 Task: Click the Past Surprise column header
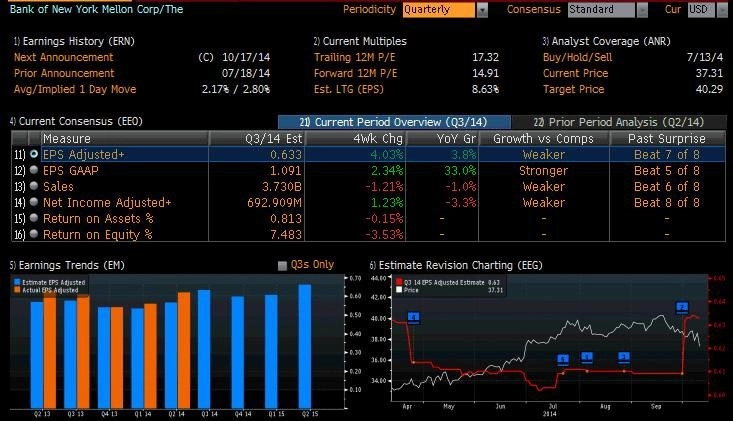(667, 139)
